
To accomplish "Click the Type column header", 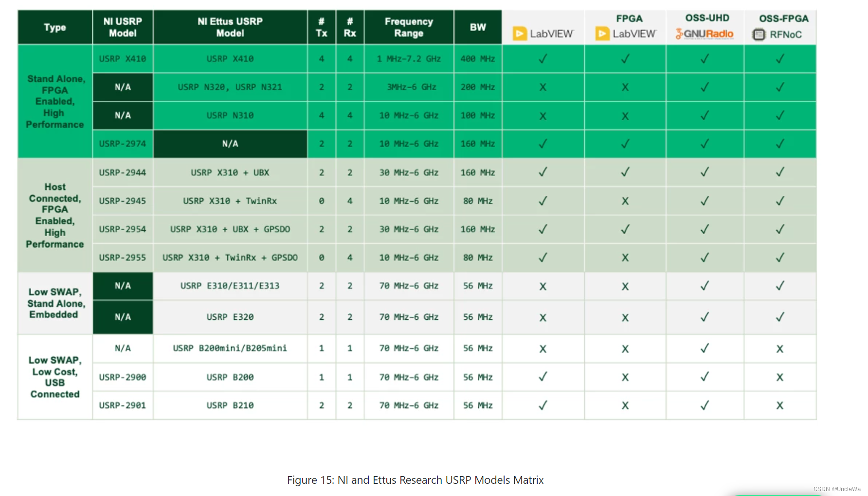I will 54,27.
